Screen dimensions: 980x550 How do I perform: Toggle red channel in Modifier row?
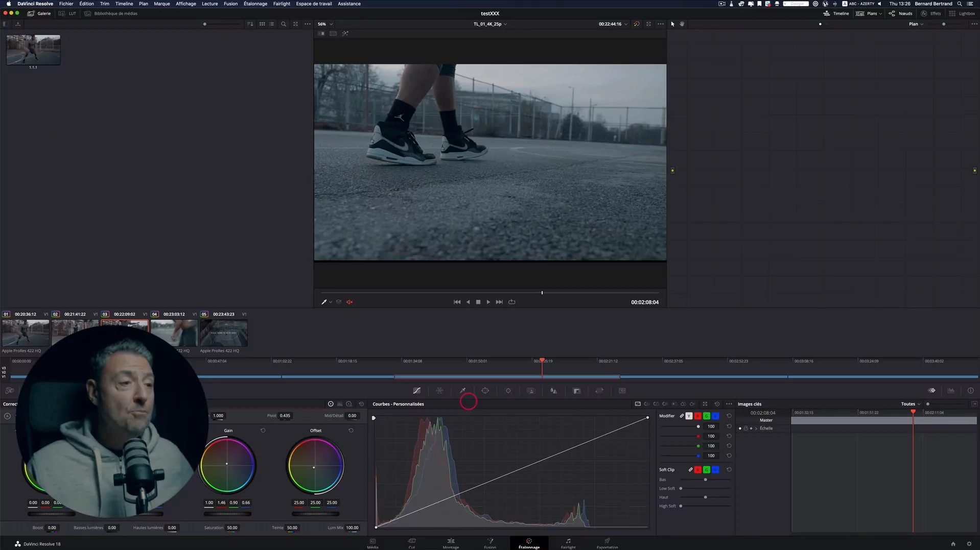pos(698,416)
